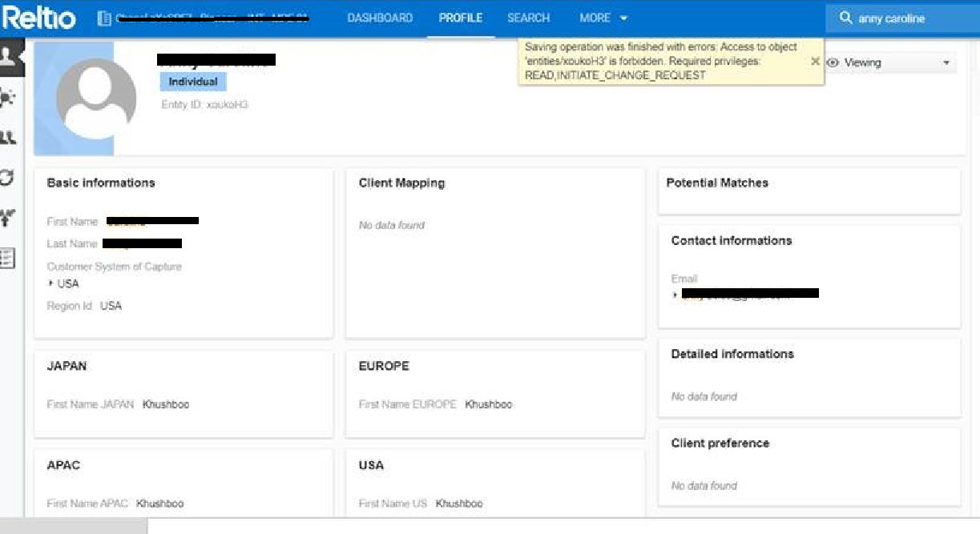This screenshot has width=980, height=534.
Task: Click the profile avatar picture
Action: [x=96, y=98]
